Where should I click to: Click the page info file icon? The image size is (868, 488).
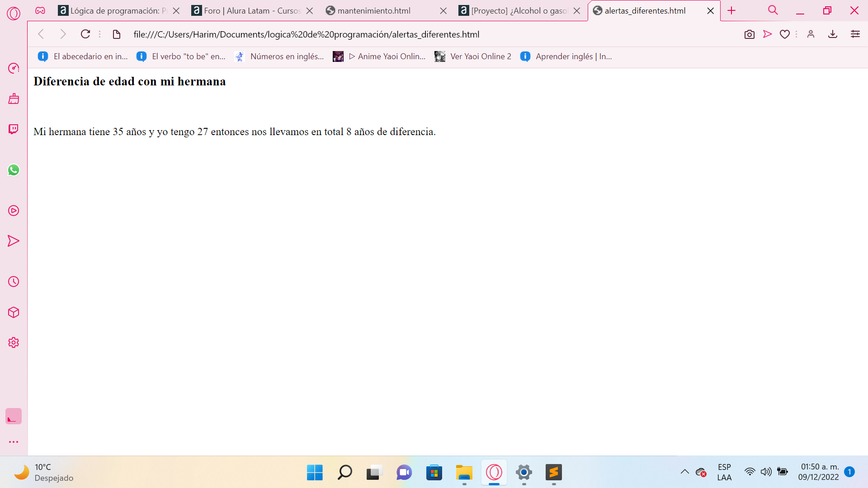[x=116, y=34]
